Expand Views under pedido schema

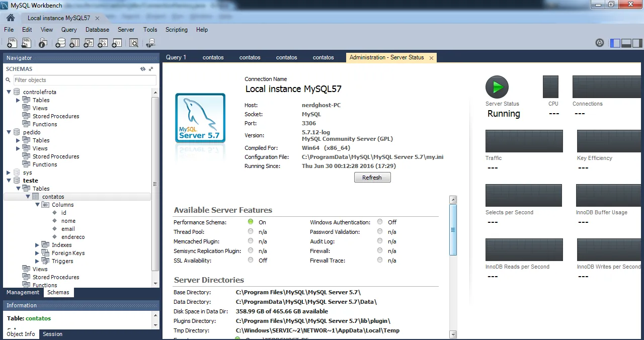(18, 148)
